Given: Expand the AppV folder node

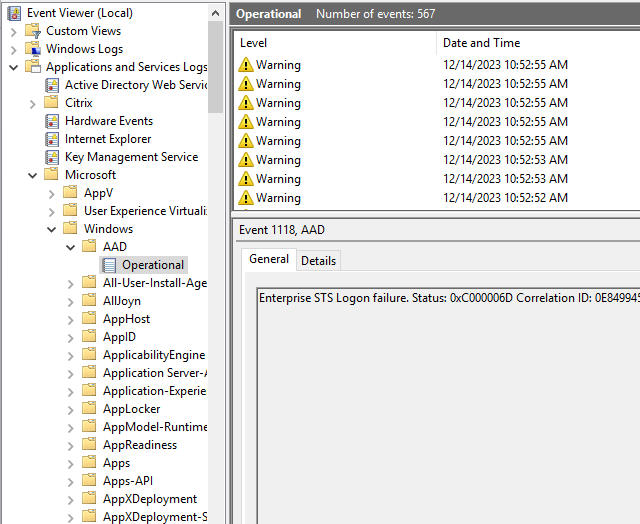Looking at the screenshot, I should tap(51, 193).
